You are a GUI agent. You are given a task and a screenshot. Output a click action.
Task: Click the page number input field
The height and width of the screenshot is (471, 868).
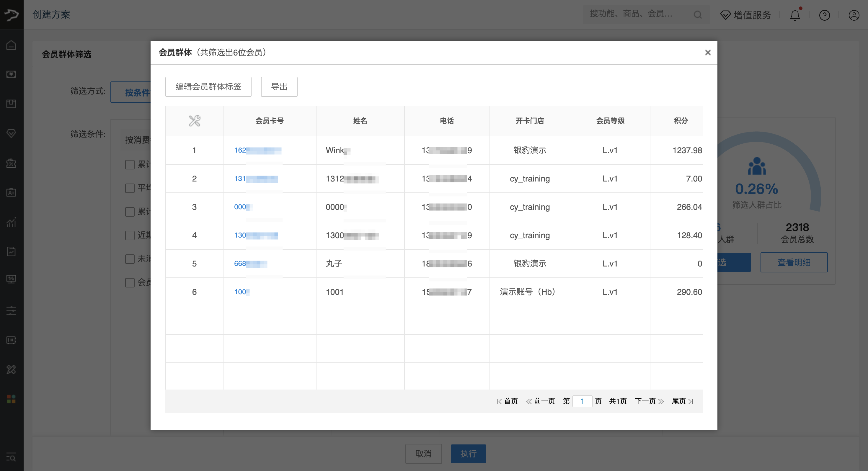(582, 401)
